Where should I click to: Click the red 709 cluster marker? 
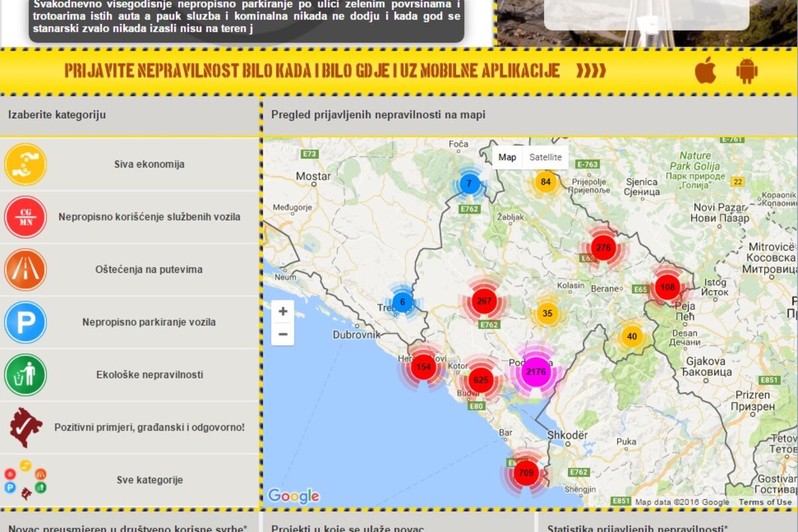click(x=526, y=473)
